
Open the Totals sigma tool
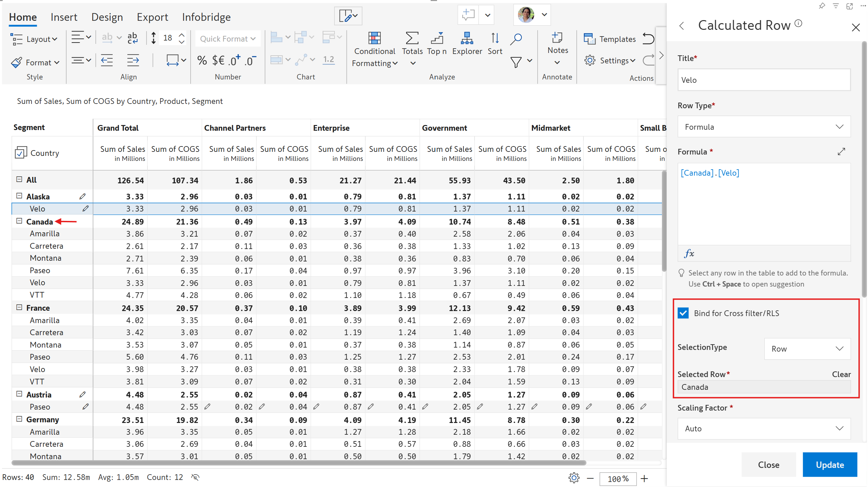point(412,39)
